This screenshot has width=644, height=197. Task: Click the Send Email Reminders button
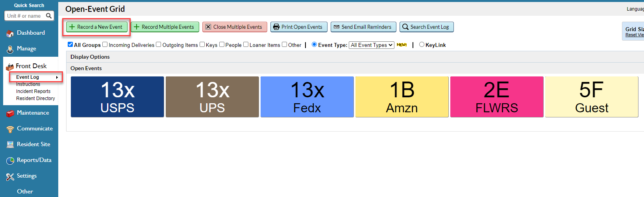(x=363, y=27)
